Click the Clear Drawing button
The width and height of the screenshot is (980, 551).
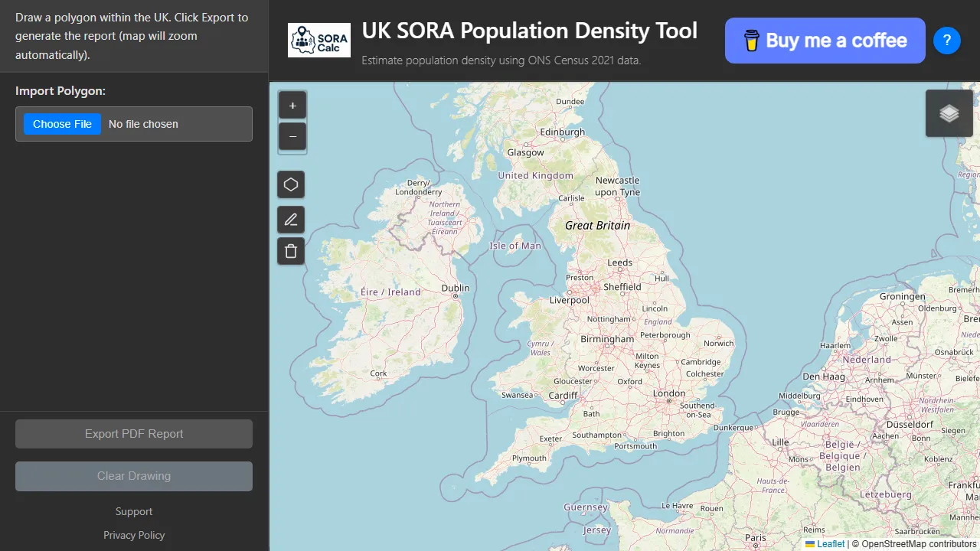(x=133, y=476)
